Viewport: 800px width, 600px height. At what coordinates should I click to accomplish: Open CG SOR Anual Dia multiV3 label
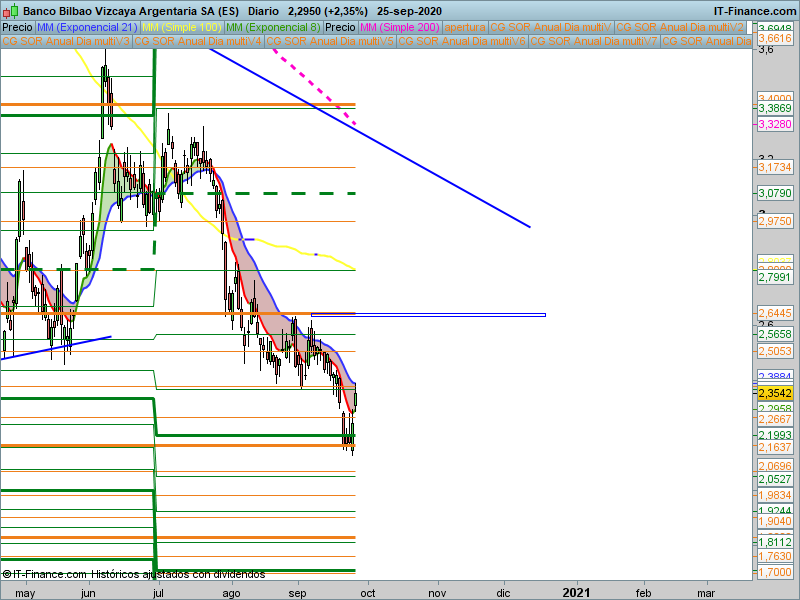pos(66,41)
